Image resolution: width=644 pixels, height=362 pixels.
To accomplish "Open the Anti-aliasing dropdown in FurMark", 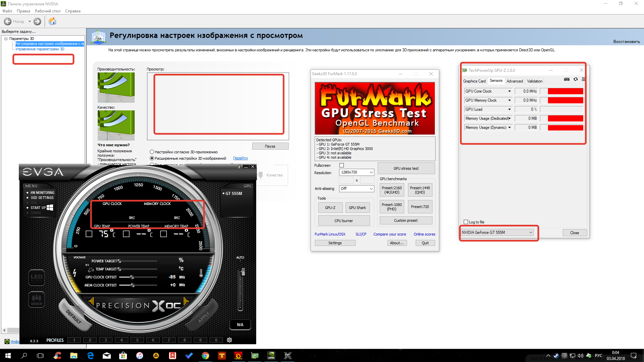I will point(357,189).
